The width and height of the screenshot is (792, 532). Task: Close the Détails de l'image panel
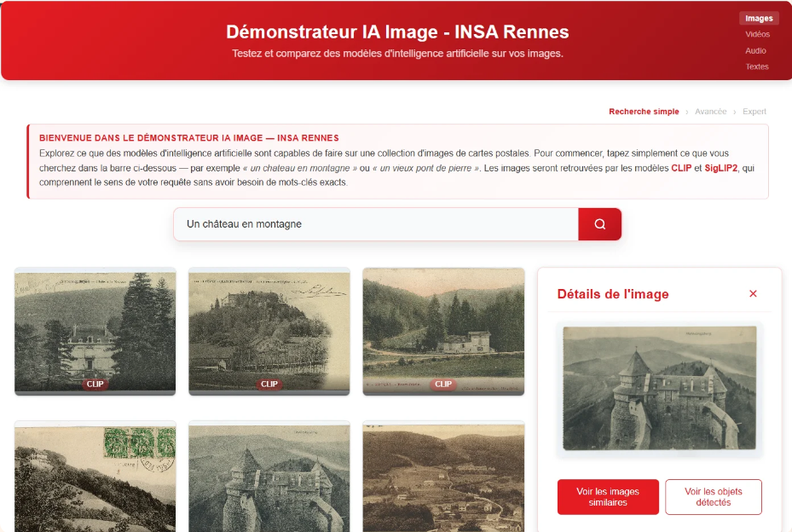click(x=753, y=293)
